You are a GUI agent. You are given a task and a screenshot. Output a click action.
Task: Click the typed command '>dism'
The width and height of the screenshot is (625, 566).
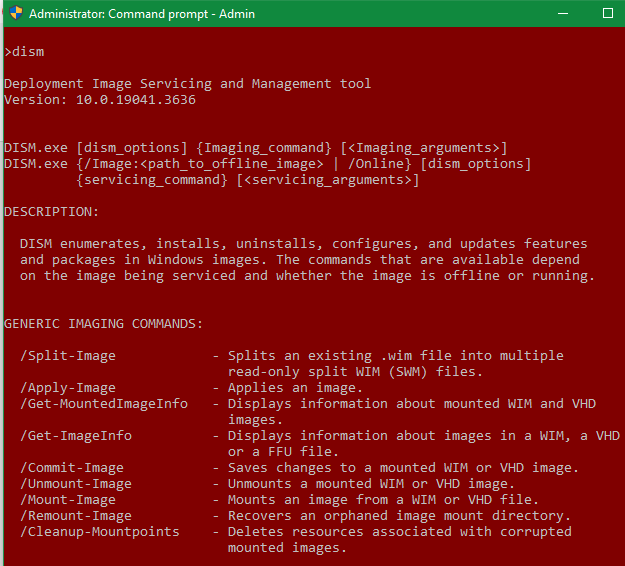pos(24,52)
